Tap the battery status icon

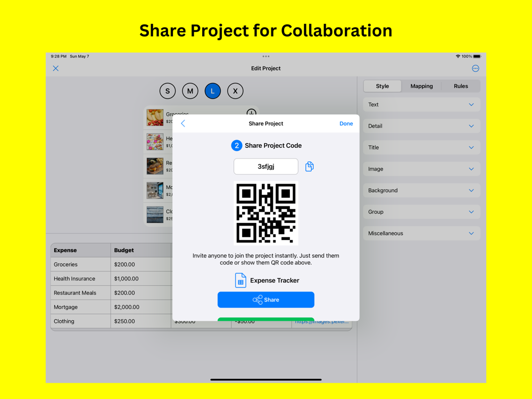click(477, 56)
